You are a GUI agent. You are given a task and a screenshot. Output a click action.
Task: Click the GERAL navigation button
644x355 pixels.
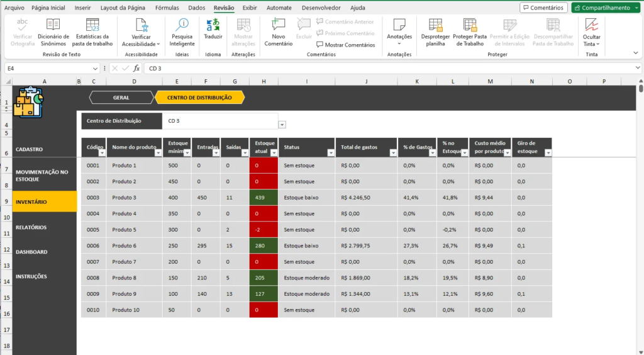(121, 98)
